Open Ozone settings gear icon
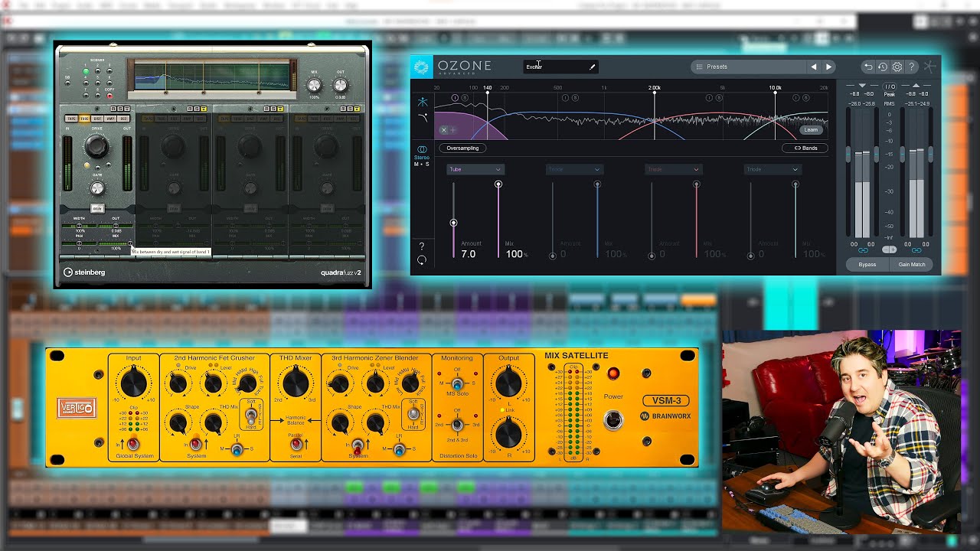 point(897,67)
